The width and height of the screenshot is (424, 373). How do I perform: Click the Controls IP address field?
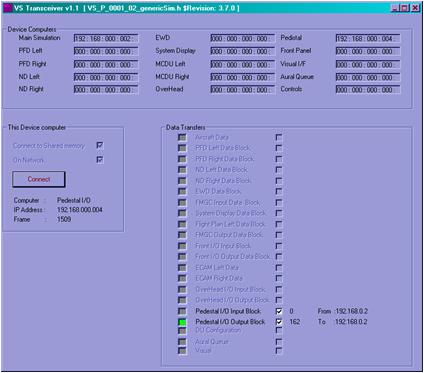point(368,90)
